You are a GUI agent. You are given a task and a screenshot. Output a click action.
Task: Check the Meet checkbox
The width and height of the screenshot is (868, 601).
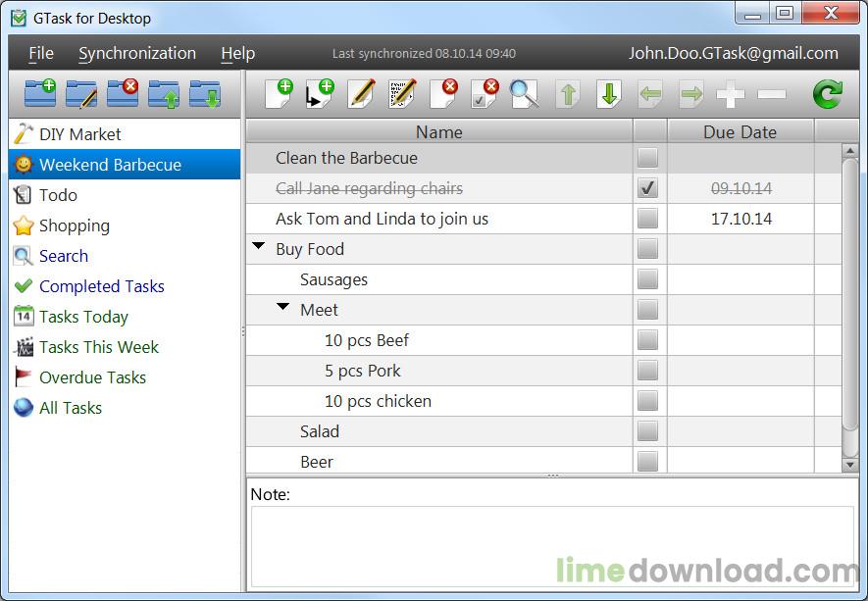click(x=647, y=310)
